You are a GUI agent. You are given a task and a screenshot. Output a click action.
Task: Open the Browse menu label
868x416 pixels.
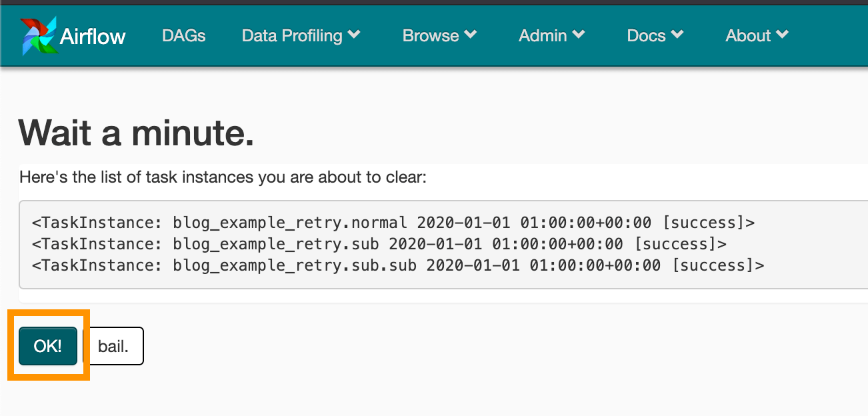(431, 35)
